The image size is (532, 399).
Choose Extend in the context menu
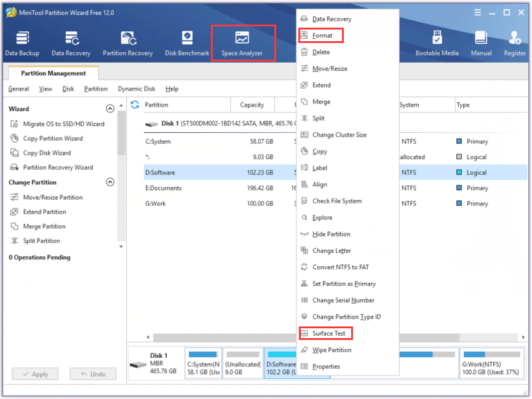click(347, 85)
